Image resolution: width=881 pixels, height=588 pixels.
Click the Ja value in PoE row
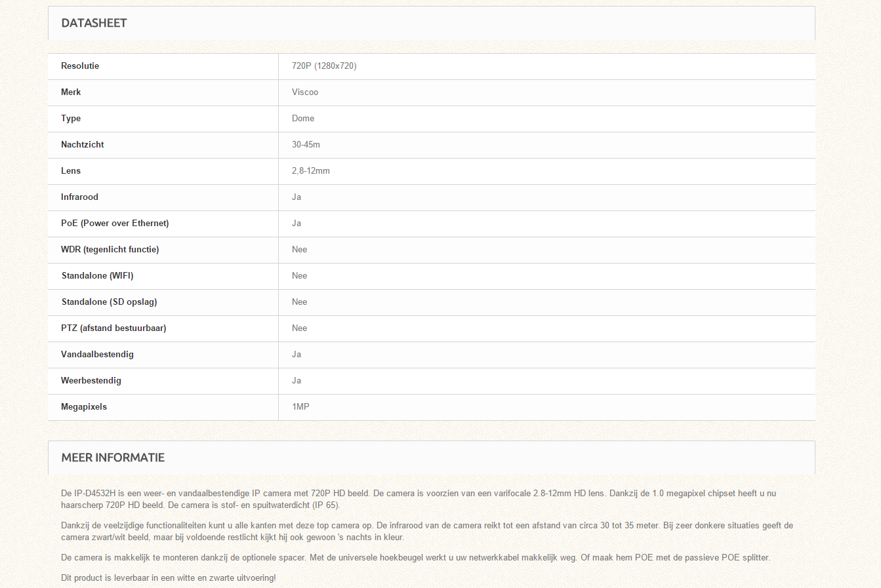(x=297, y=223)
